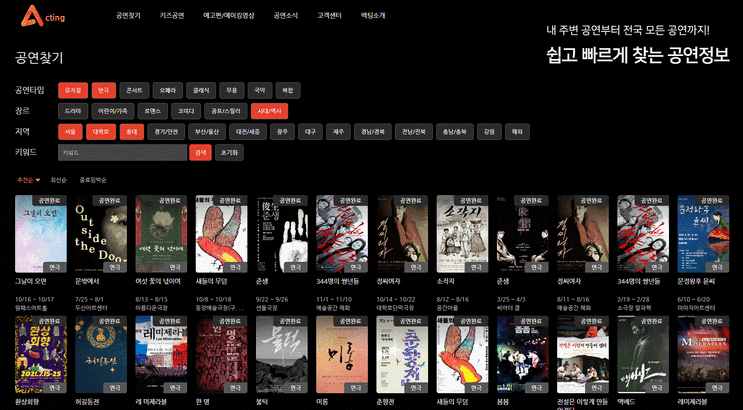Click the Acting logo icon

(32, 16)
